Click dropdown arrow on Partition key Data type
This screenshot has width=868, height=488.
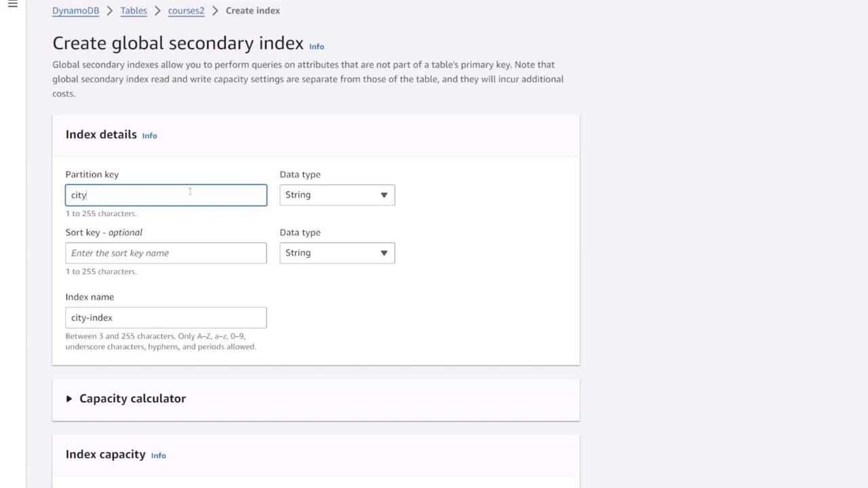(x=384, y=195)
